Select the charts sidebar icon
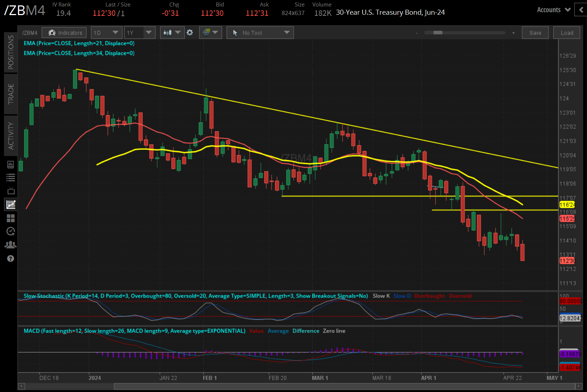Screen dimensions: 587x392 (x=11, y=205)
